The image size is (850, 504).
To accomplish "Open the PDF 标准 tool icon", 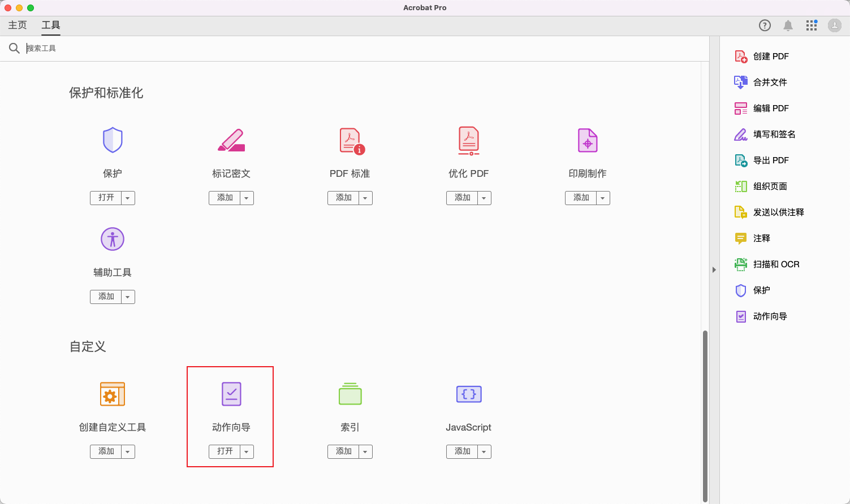I will (x=352, y=141).
